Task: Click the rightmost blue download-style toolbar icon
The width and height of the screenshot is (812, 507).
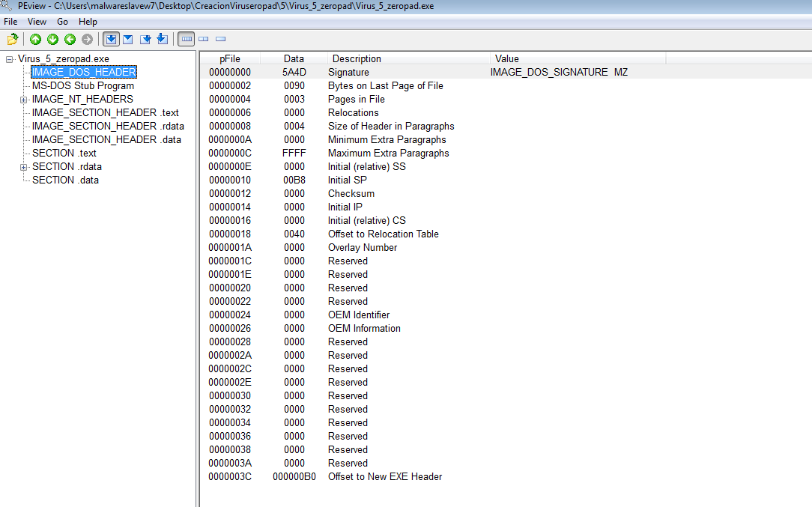Action: [162, 39]
